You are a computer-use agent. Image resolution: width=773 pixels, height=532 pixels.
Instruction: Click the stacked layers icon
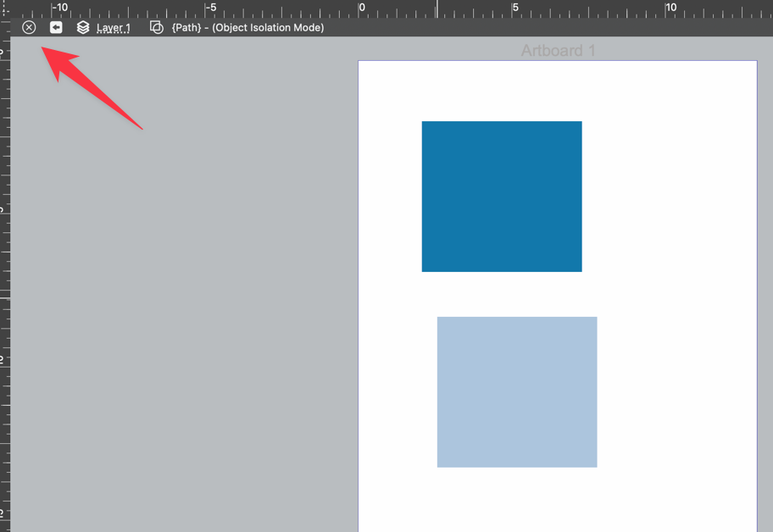83,28
